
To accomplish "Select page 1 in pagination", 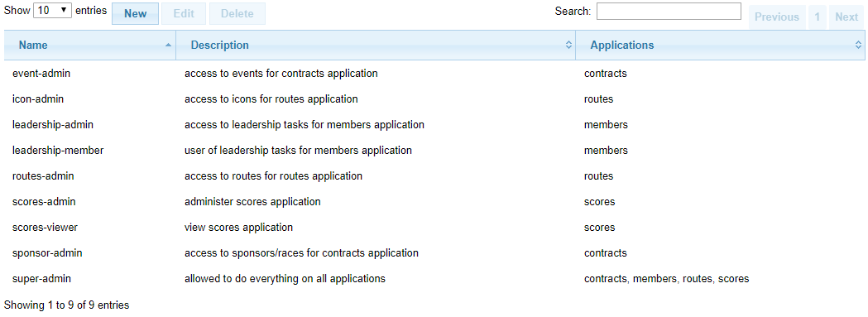I will click(817, 17).
